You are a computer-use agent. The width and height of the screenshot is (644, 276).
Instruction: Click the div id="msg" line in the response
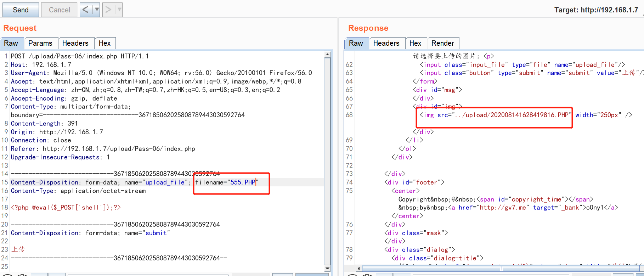point(437,90)
